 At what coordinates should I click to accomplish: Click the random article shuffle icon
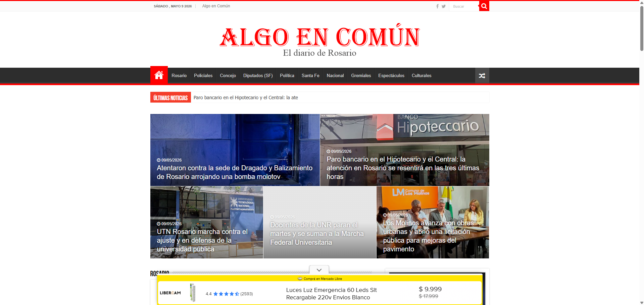coord(482,76)
